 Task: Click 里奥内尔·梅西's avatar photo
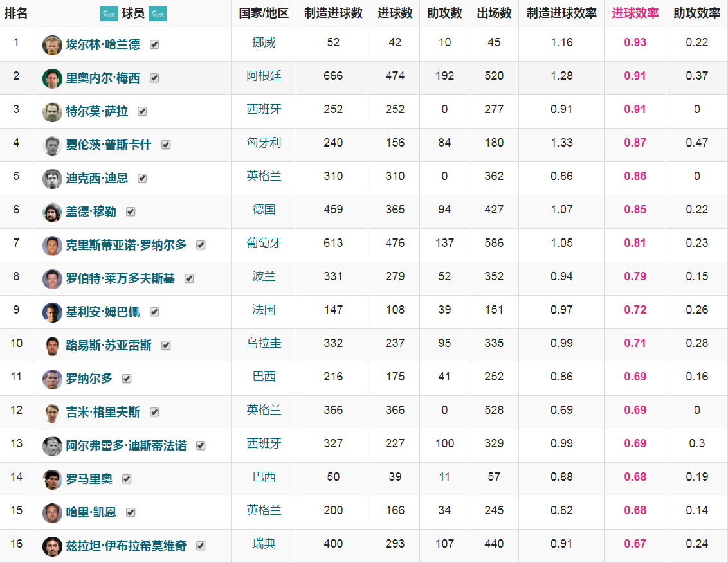click(53, 77)
